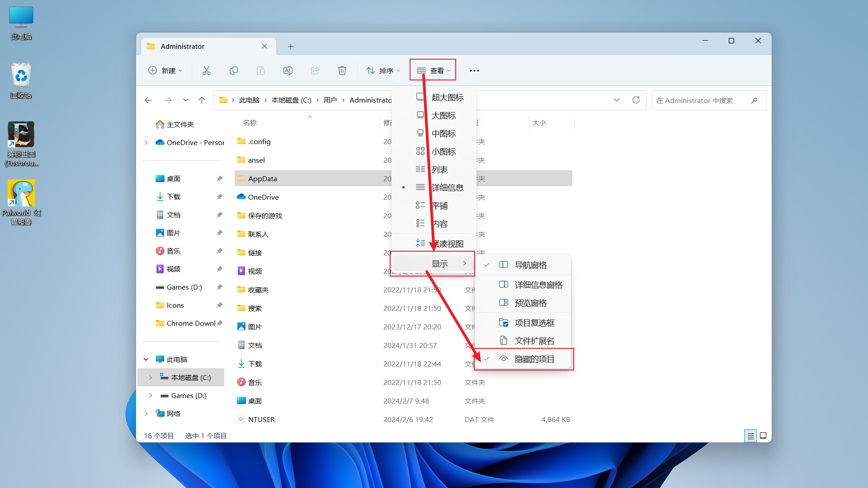Select Extra large icons view
The height and width of the screenshot is (488, 868).
point(434,97)
